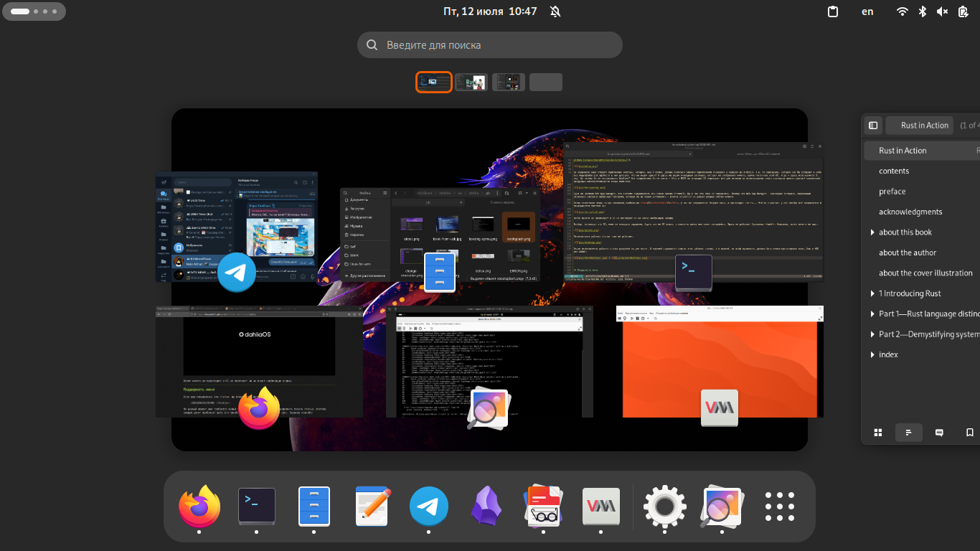Screen dimensions: 980x551
Task: Show all applications grid
Action: (x=779, y=507)
